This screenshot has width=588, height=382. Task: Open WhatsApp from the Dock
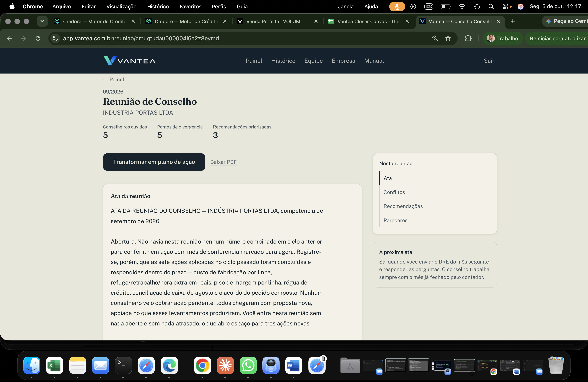[x=248, y=365]
